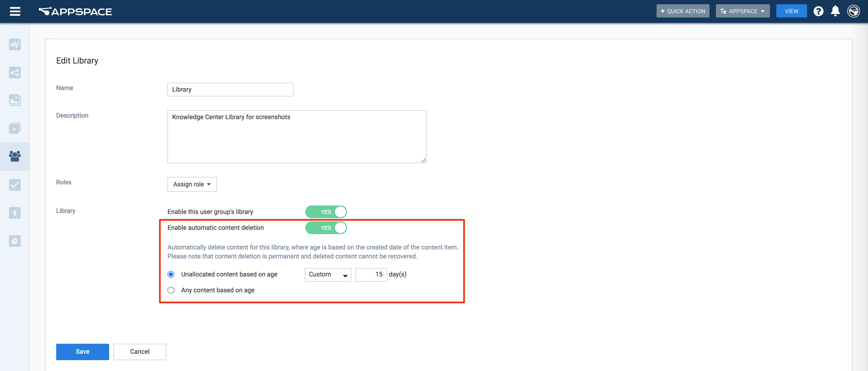Screen dimensions: 868x371
Task: Click the Quick Action button
Action: pyautogui.click(x=683, y=11)
